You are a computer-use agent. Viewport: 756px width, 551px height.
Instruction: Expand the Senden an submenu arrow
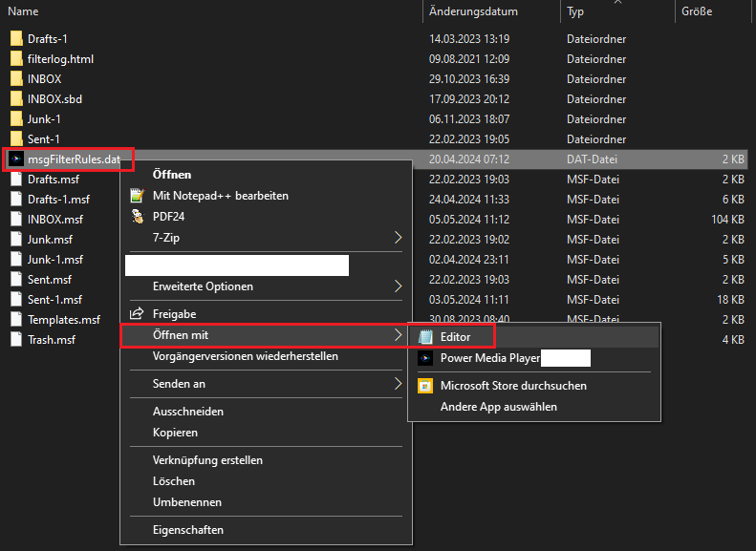[x=399, y=384]
